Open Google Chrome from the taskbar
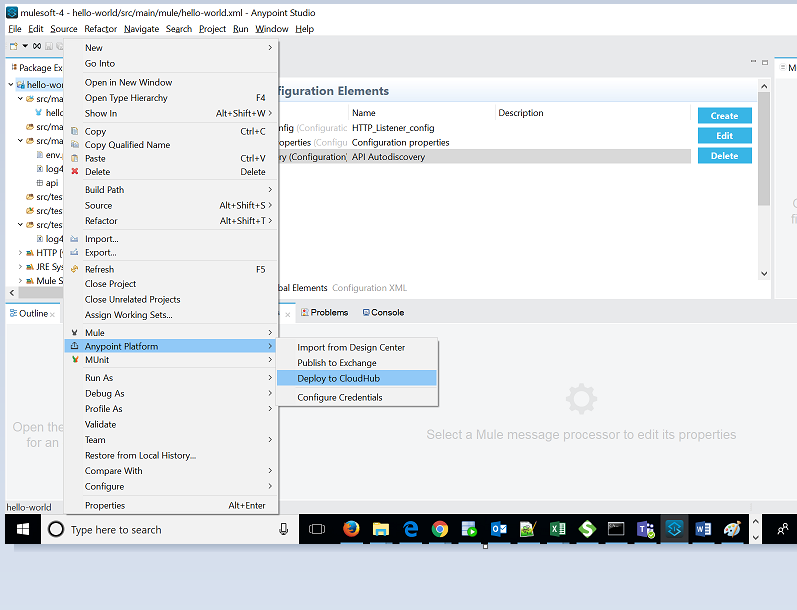This screenshot has width=797, height=610. click(440, 529)
